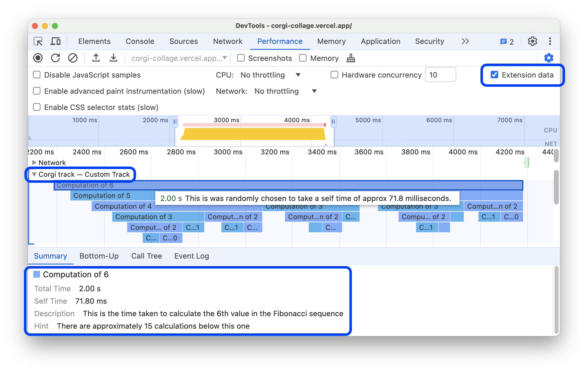This screenshot has height=373, width=588.
Task: Open the Event Log view
Action: [x=192, y=256]
